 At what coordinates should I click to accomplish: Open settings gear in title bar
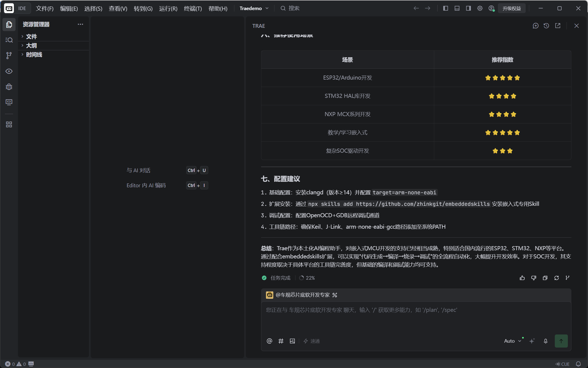pyautogui.click(x=480, y=8)
